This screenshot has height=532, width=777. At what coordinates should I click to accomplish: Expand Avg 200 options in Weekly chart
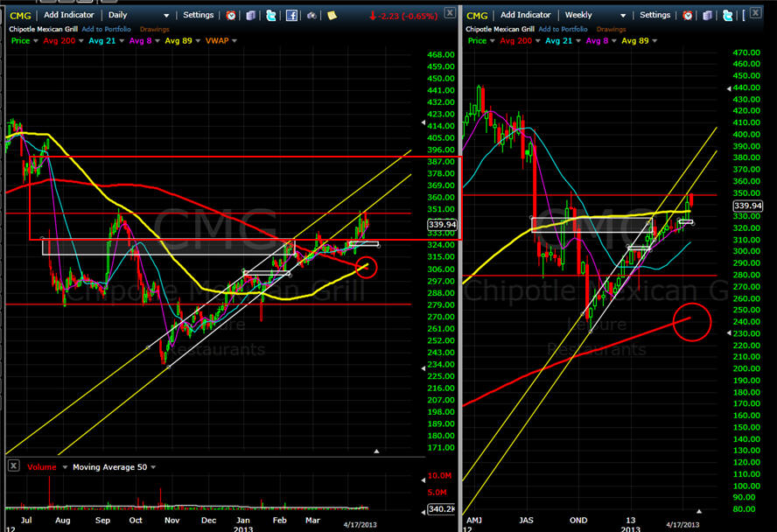pyautogui.click(x=537, y=41)
